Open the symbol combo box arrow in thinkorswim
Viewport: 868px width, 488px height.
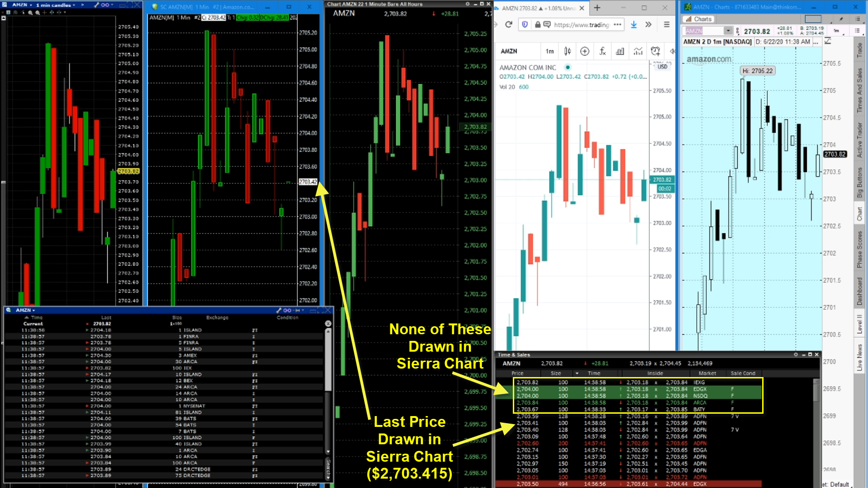click(728, 31)
